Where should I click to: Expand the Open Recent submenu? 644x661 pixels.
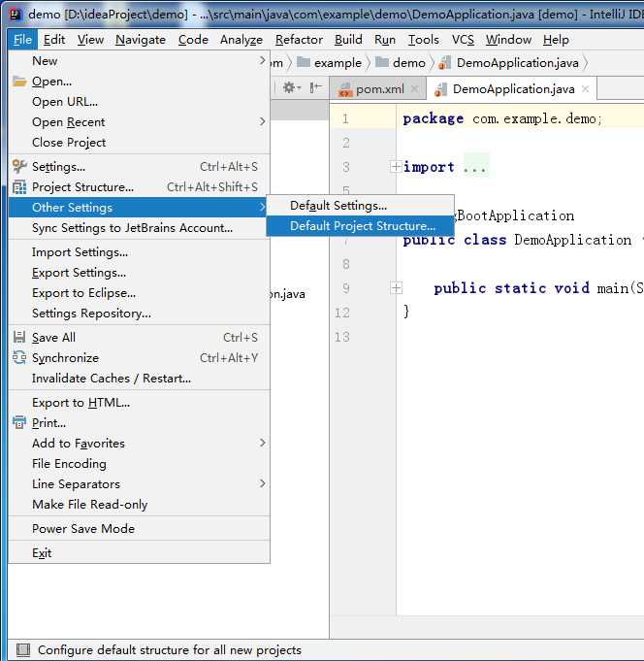pyautogui.click(x=139, y=122)
